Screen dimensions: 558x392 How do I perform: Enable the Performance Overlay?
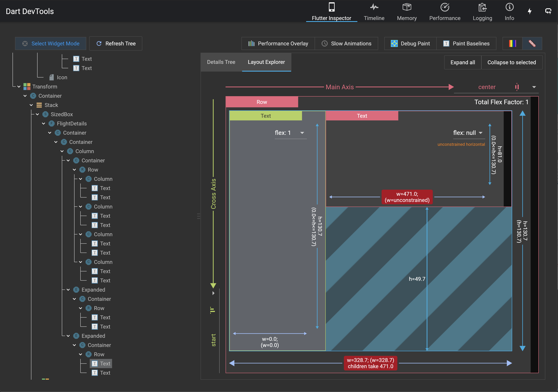(x=278, y=43)
